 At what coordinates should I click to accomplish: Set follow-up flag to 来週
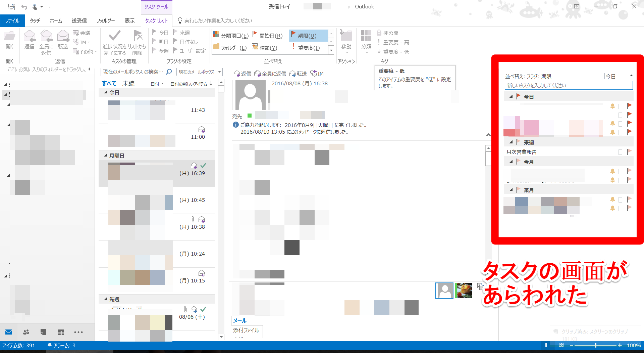tap(181, 33)
